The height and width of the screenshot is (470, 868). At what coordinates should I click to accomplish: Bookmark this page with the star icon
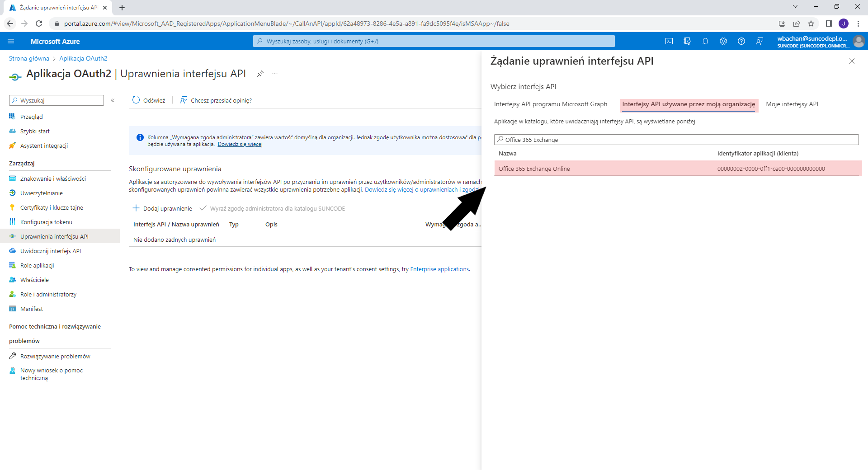point(811,23)
